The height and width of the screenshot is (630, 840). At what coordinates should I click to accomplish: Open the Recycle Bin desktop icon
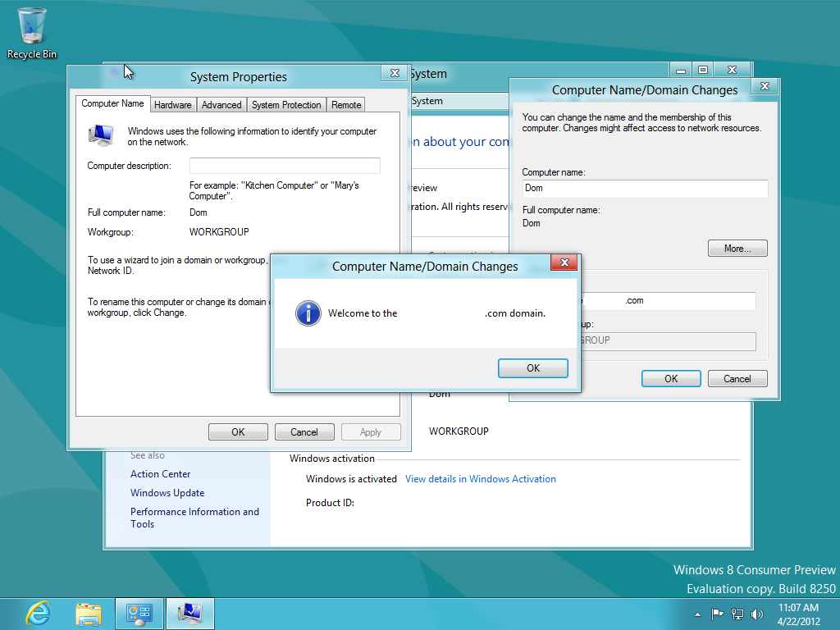tap(32, 33)
